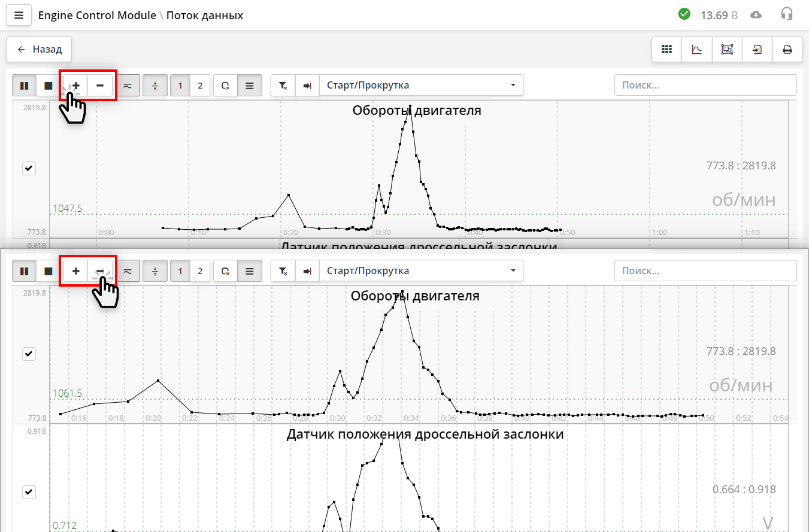Click the upper Поиск search field
The height and width of the screenshot is (532, 809).
point(705,86)
